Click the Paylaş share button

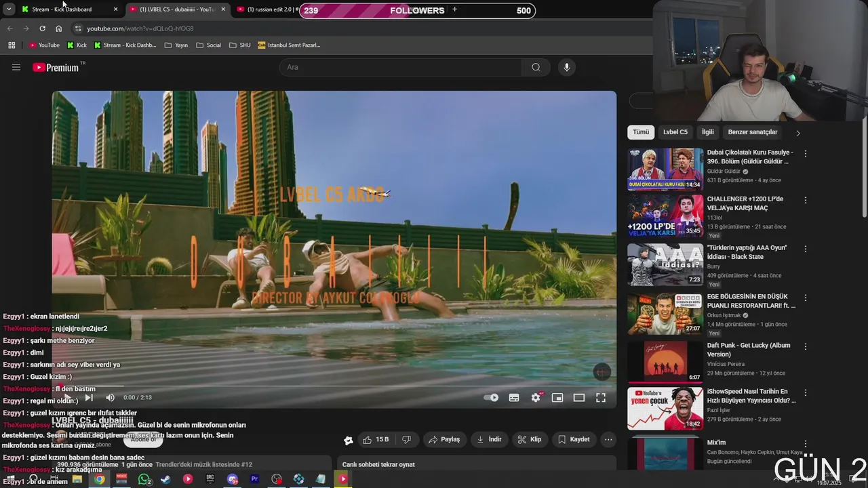tap(444, 439)
